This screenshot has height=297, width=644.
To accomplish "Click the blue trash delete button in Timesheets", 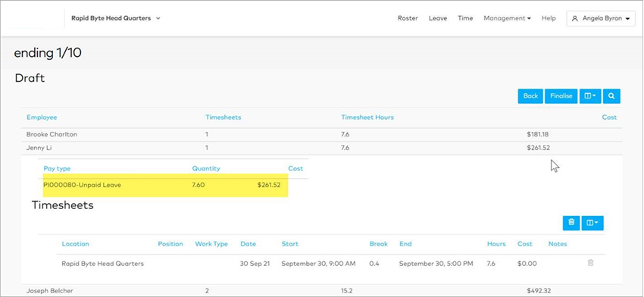I will coord(571,223).
